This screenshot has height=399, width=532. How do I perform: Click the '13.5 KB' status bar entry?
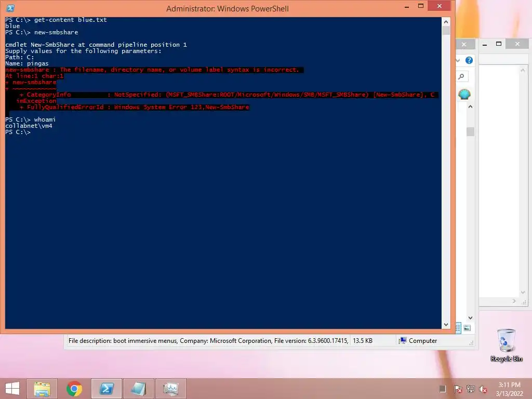(x=362, y=341)
